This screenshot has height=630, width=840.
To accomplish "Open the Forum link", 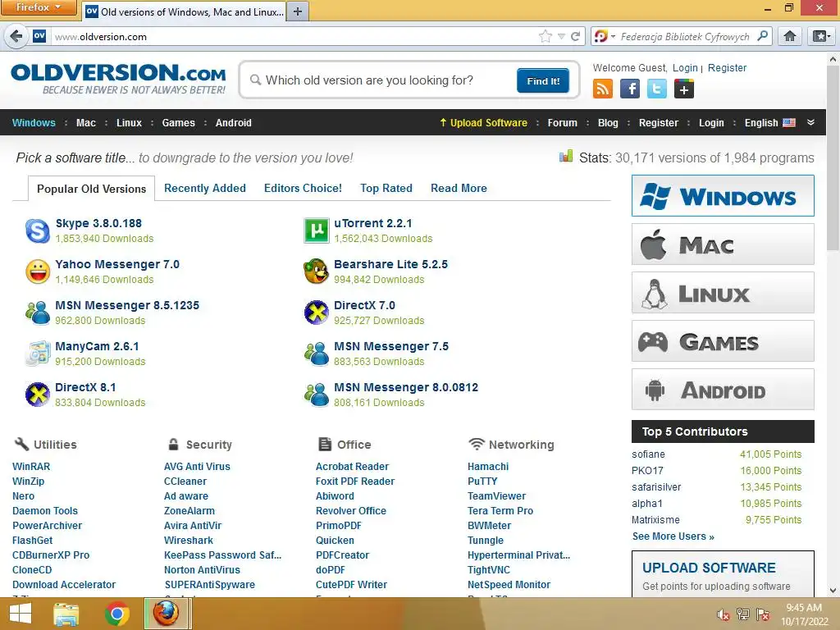I will pyautogui.click(x=562, y=123).
